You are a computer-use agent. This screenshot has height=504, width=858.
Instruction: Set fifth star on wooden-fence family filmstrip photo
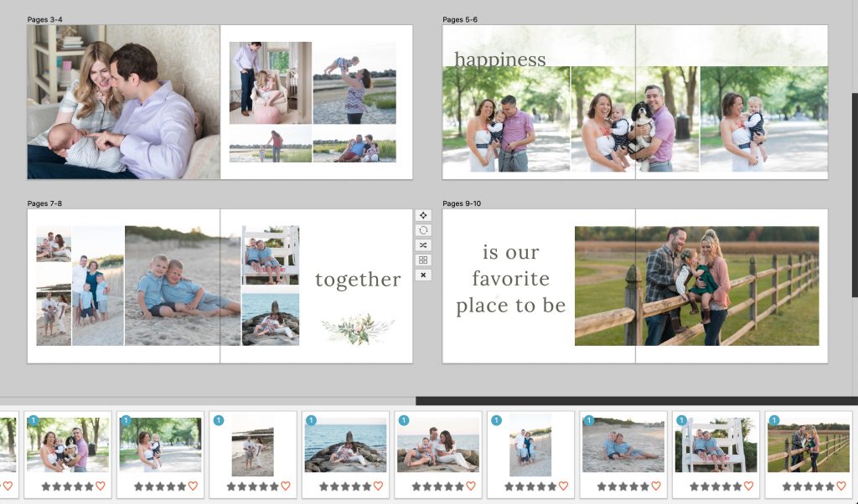pyautogui.click(x=830, y=486)
